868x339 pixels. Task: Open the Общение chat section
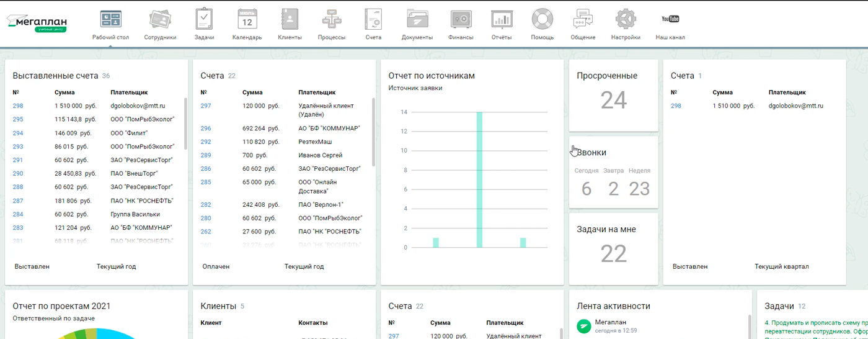(x=583, y=20)
